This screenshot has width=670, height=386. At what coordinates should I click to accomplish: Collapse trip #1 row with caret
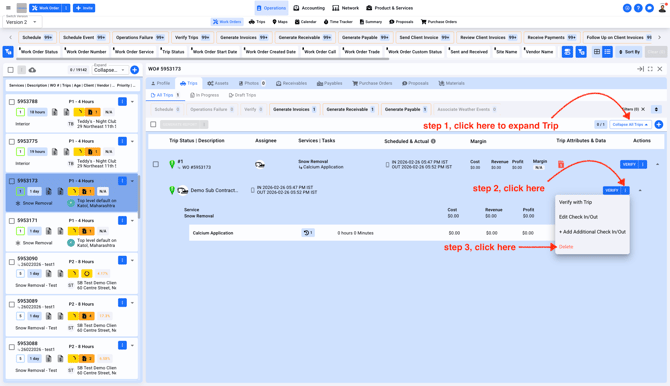click(x=658, y=165)
